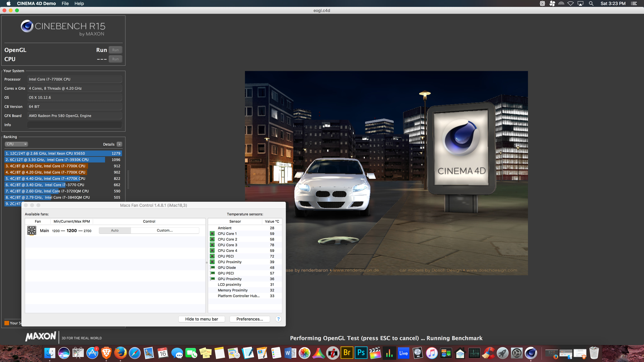The height and width of the screenshot is (362, 644).
Task: Click the Value °C column header
Action: [272, 221]
